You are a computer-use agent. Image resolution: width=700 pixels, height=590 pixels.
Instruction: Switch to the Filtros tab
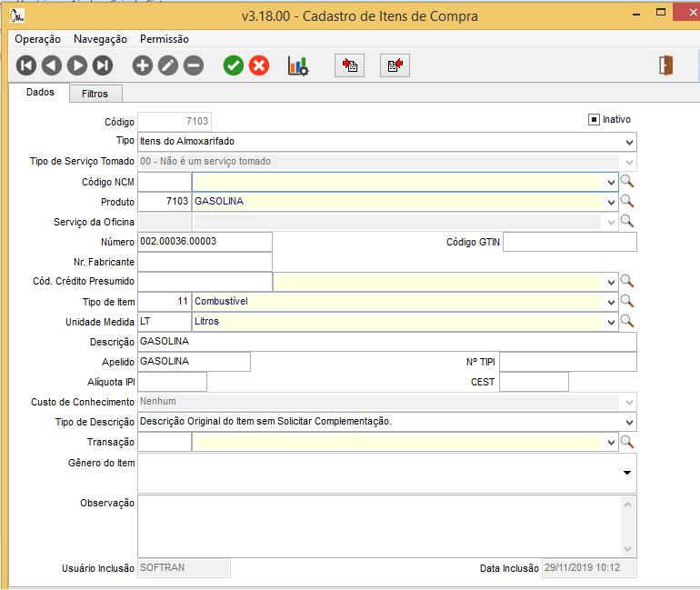coord(95,94)
